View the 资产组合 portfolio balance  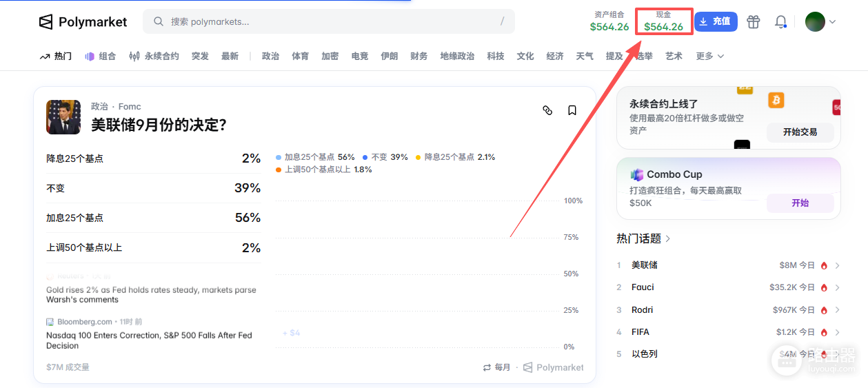coord(609,21)
